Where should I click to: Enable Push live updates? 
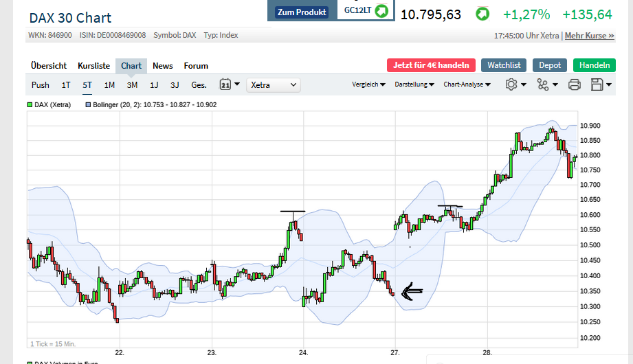coord(41,85)
